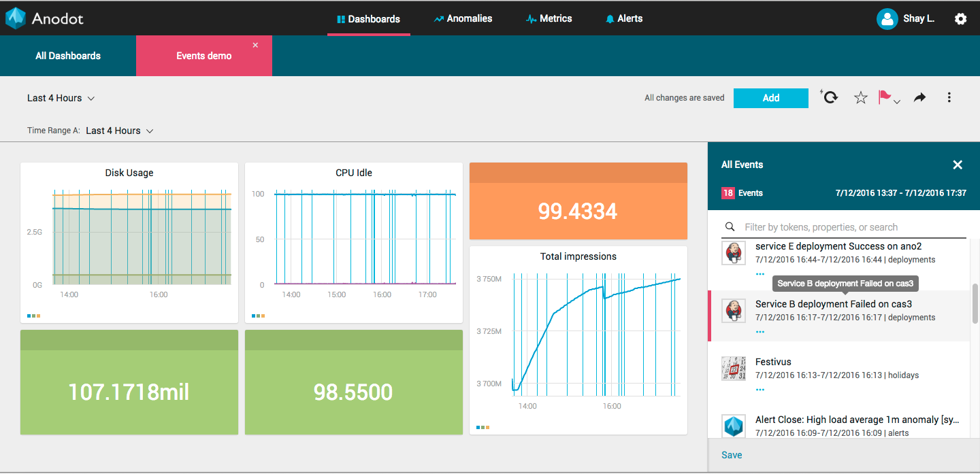Click Save in events panel
The height and width of the screenshot is (474, 980).
[732, 455]
